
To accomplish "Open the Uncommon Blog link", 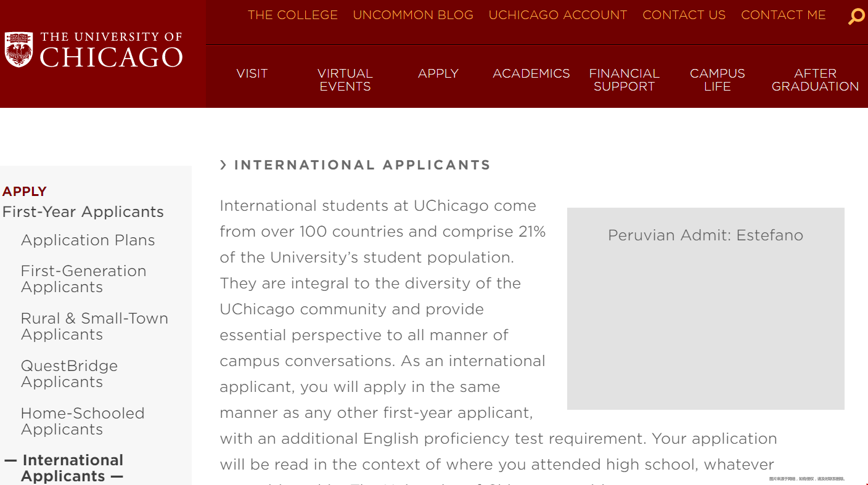I will (413, 15).
